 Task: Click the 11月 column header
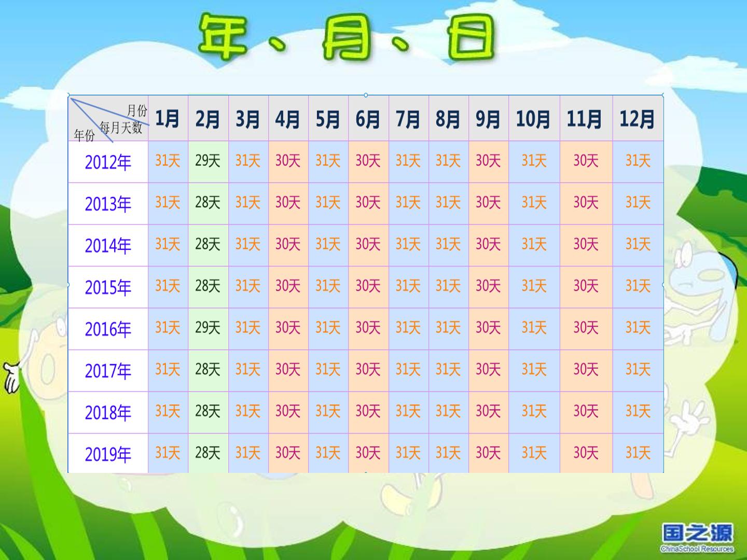coord(585,119)
